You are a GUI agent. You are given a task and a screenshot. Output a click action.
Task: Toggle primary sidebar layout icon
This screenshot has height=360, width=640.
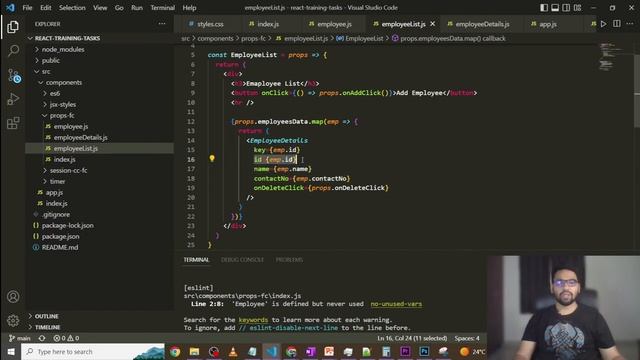(544, 8)
